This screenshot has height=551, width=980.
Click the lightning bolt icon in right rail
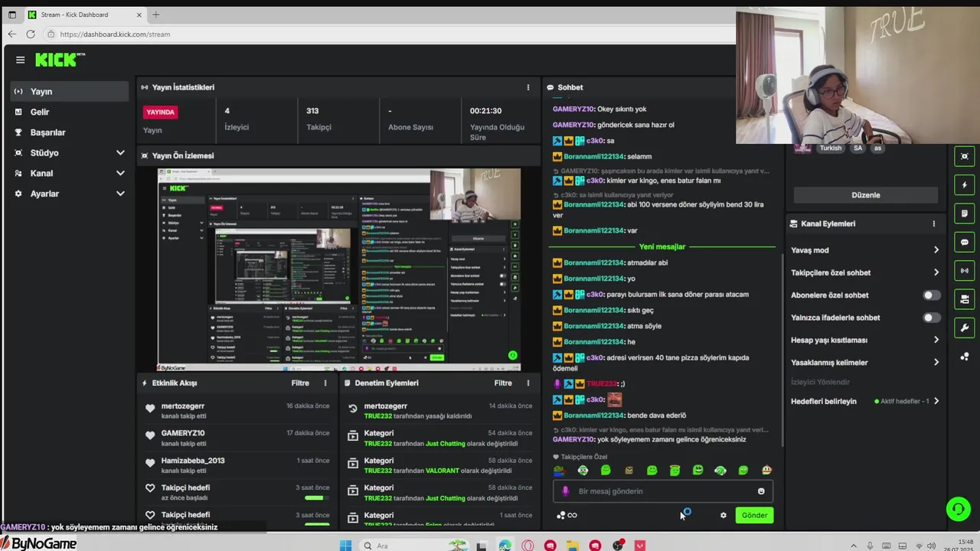click(964, 185)
